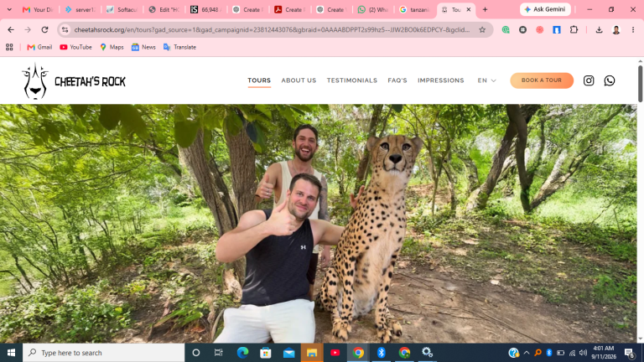
Task: Select the ABOUT US menu item
Action: (299, 80)
